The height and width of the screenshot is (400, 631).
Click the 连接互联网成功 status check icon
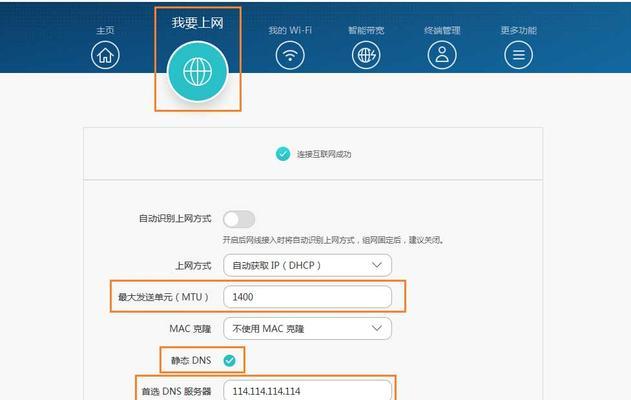(283, 154)
